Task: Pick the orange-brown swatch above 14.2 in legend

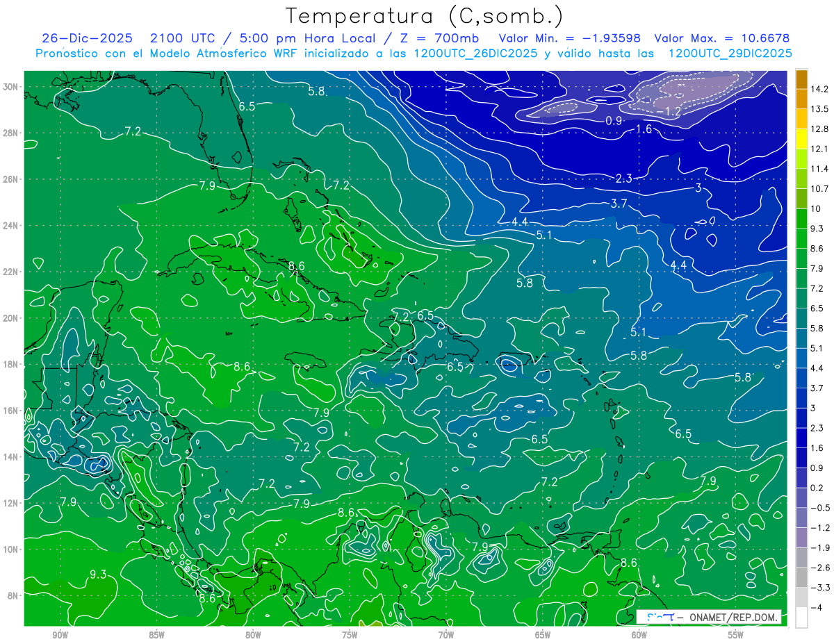Action: pos(801,79)
